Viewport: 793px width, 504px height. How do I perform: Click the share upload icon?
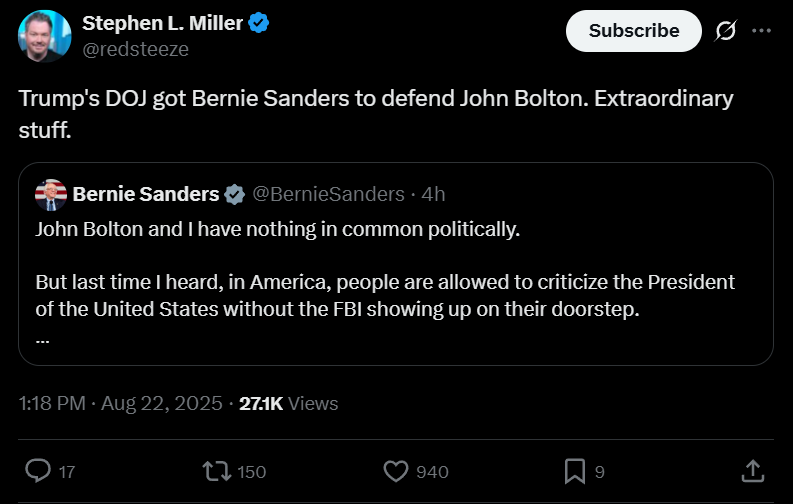[x=754, y=470]
